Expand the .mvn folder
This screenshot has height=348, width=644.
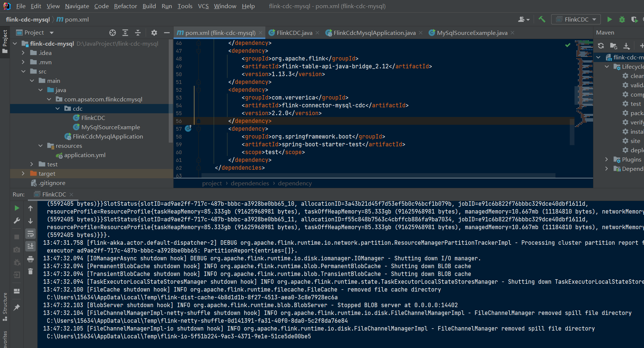23,62
